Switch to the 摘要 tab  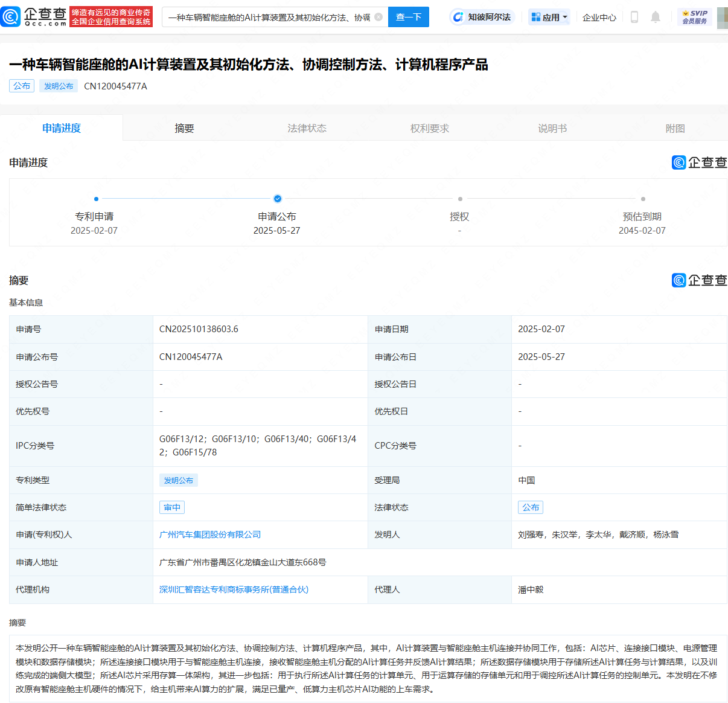pyautogui.click(x=184, y=128)
